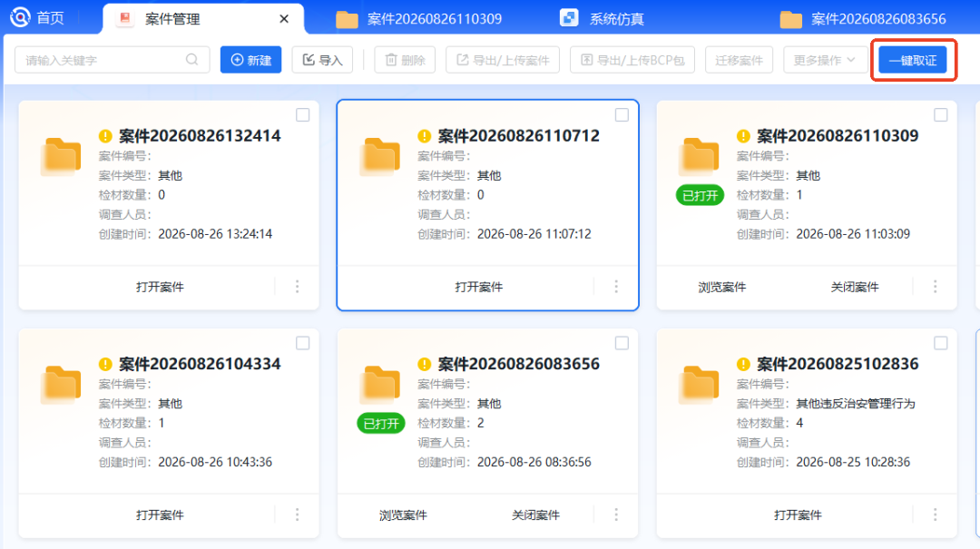Click case type 其他违反治安管理行为
This screenshot has height=549, width=980.
[856, 404]
